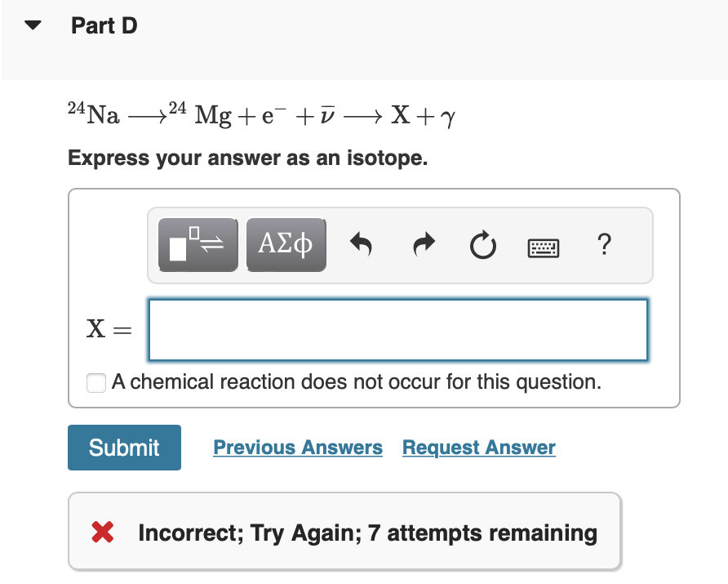Open Previous Answers
This screenshot has height=584, width=728.
click(x=297, y=448)
